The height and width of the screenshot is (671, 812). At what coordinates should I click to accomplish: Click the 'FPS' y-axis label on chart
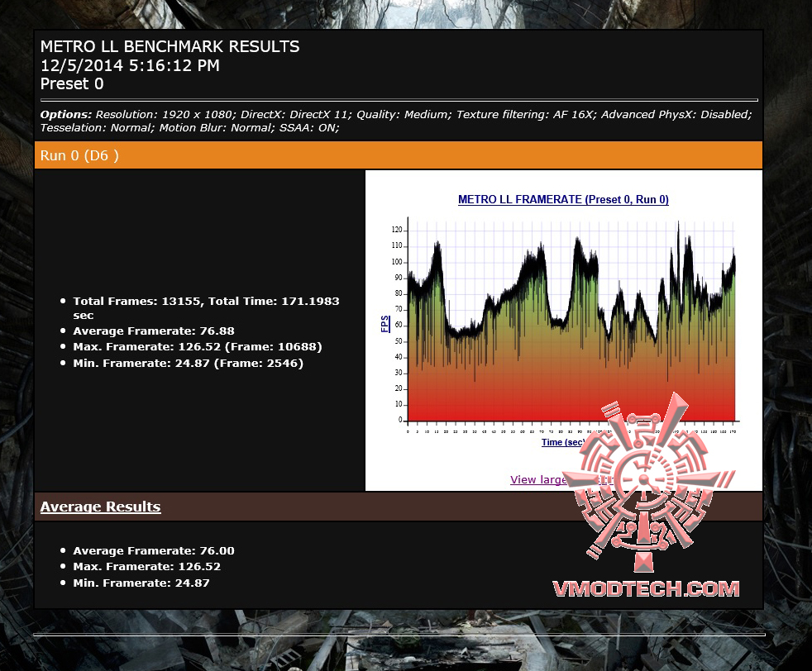tap(385, 324)
